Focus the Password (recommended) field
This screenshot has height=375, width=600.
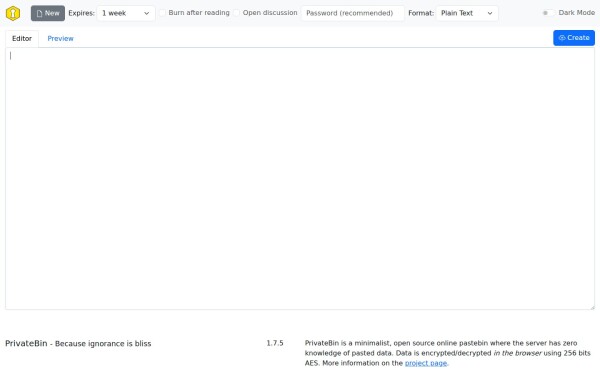(x=352, y=13)
